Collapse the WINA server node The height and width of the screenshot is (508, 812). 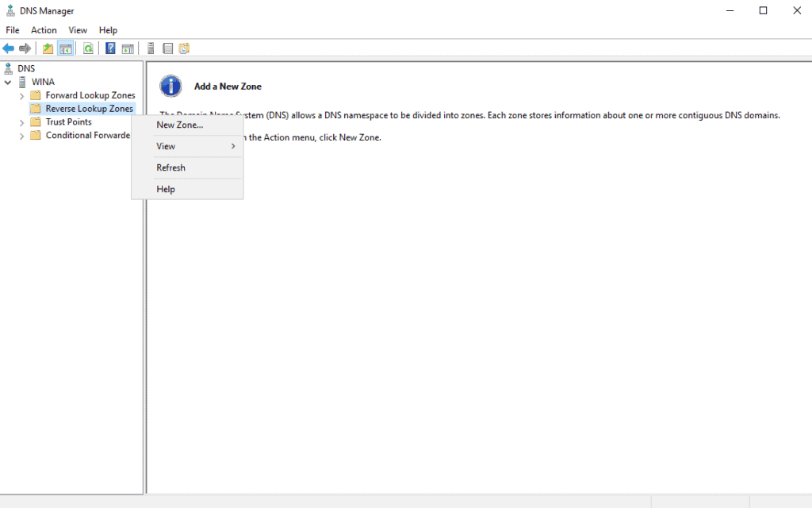tap(8, 81)
